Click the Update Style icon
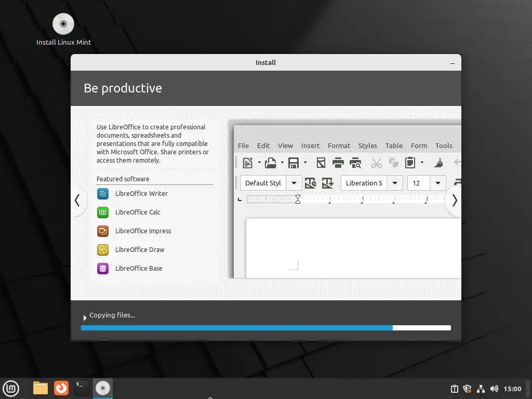Viewport: 532px width, 399px height. click(311, 183)
